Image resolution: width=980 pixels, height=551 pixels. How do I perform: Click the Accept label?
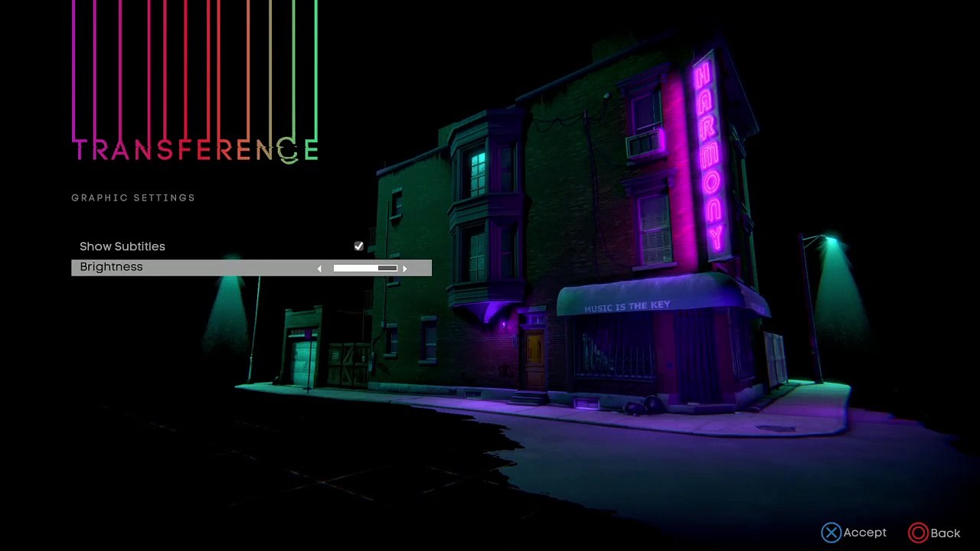(x=865, y=533)
